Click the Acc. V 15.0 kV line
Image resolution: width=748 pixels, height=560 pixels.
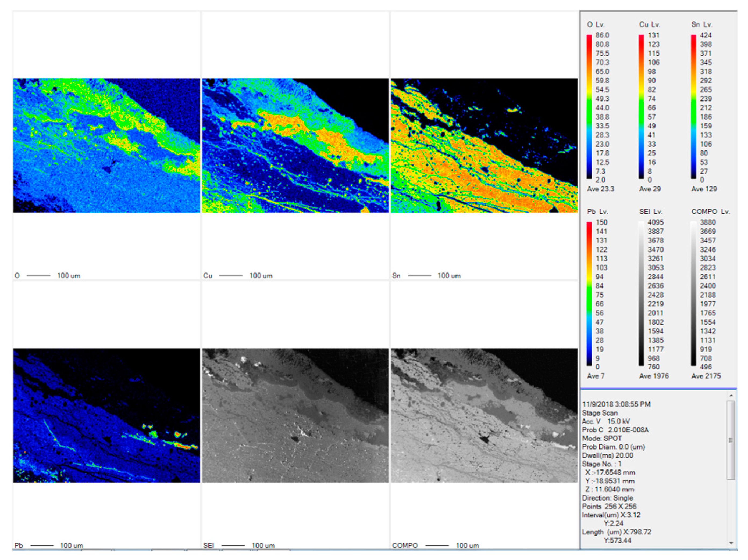pyautogui.click(x=606, y=421)
